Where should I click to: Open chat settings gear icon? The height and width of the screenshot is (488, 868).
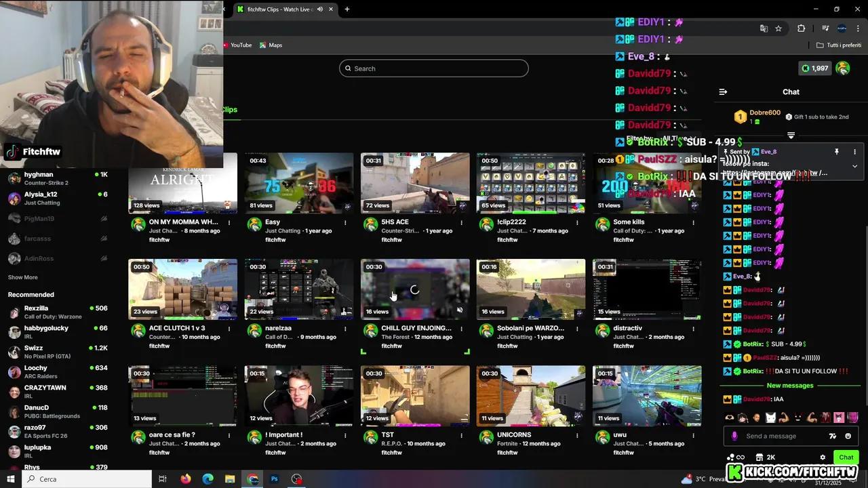823,457
